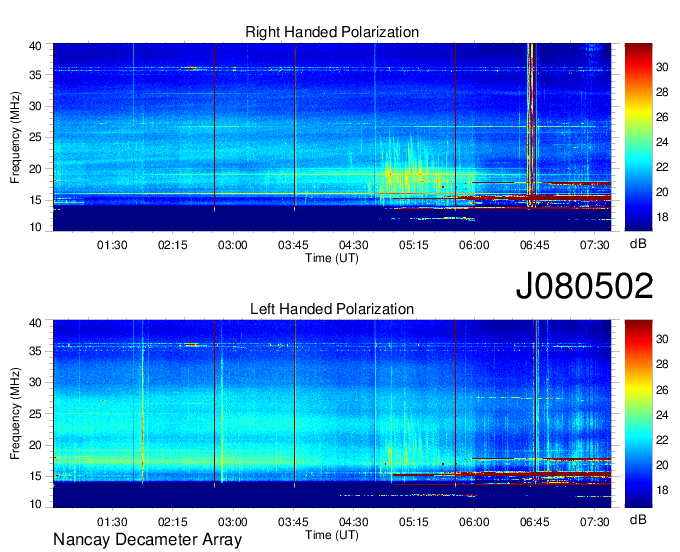The height and width of the screenshot is (552, 680).
Task: Click the 15 MHz tick on right-handed plot
Action: (36, 200)
